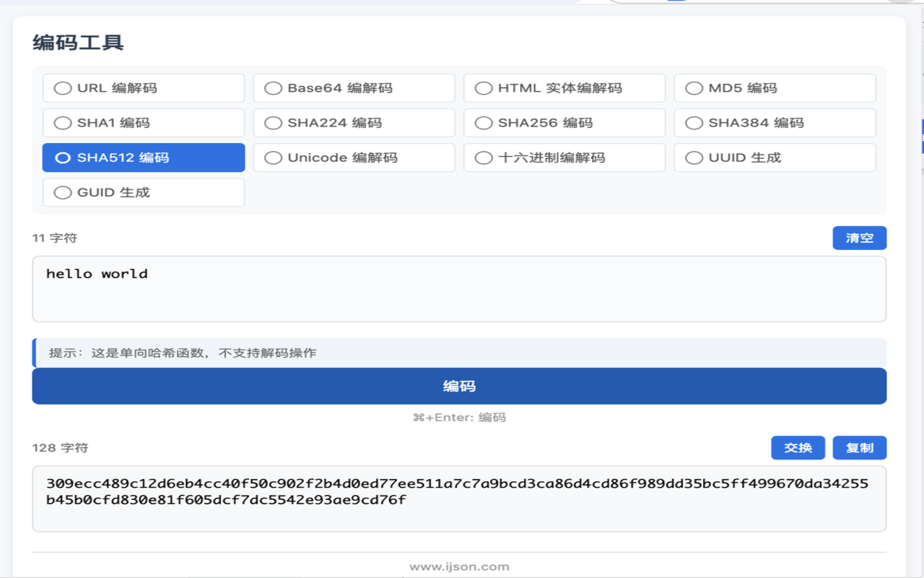Click inside the hash output text area

[x=459, y=499]
